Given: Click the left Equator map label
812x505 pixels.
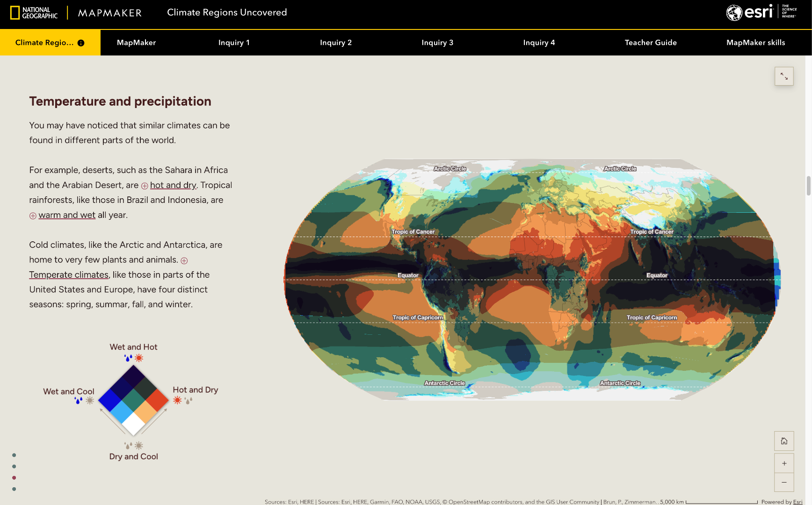Looking at the screenshot, I should pos(408,275).
